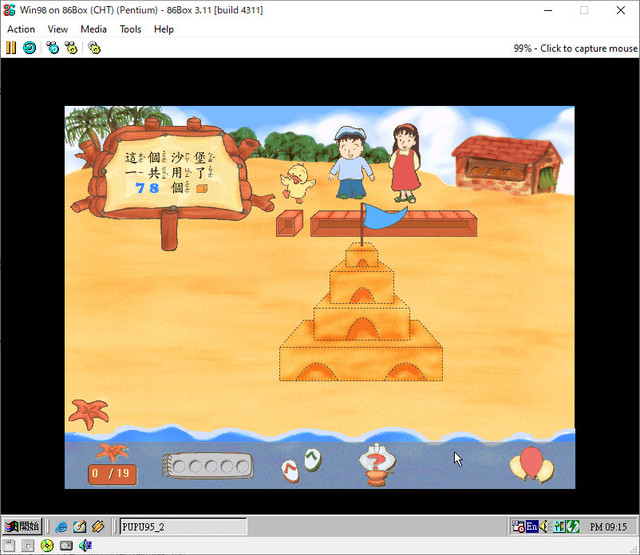Image resolution: width=640 pixels, height=555 pixels.
Task: Click the 開始 Start button
Action: 22,526
